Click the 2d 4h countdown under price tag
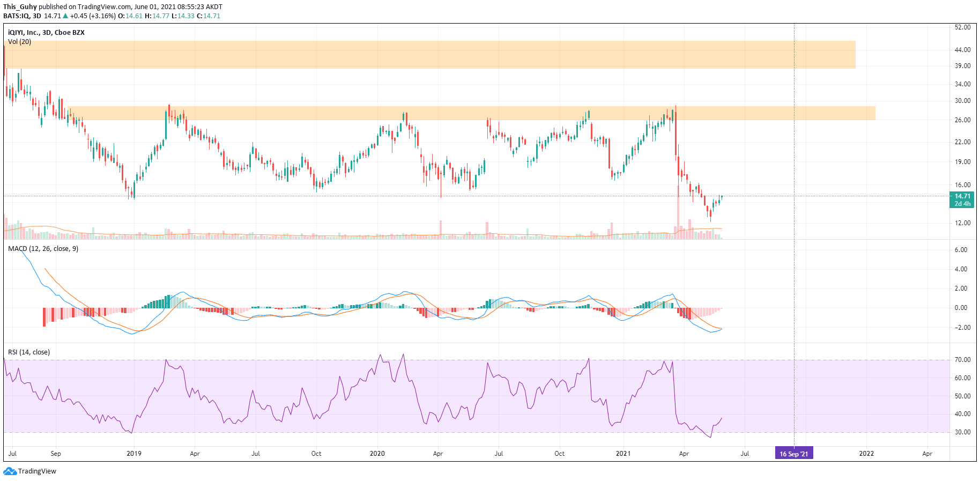The width and height of the screenshot is (980, 481). coord(962,204)
